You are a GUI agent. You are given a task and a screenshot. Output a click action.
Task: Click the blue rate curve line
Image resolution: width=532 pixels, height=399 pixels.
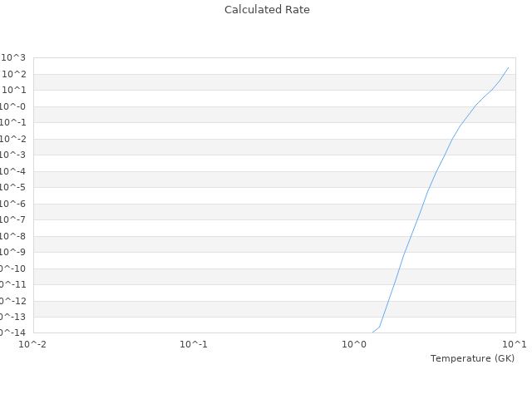pos(427,192)
